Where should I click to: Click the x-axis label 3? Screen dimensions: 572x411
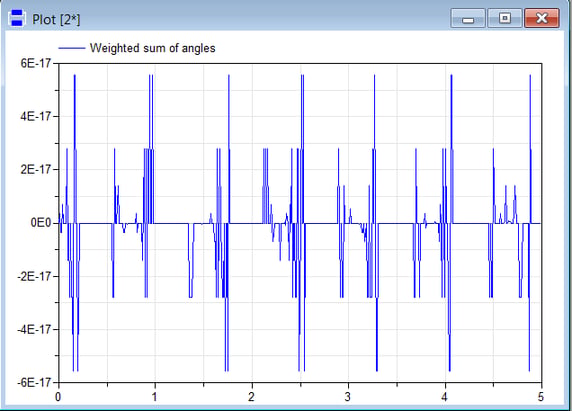[348, 397]
